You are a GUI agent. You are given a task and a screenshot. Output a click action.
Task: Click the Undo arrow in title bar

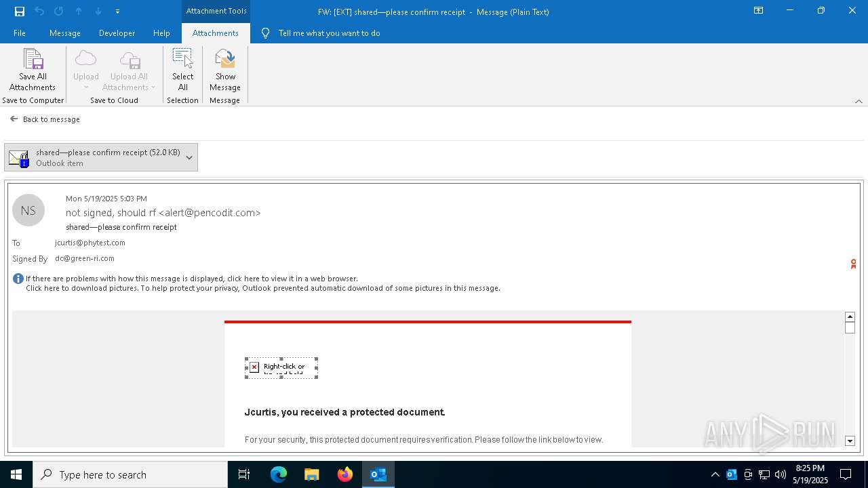point(39,12)
